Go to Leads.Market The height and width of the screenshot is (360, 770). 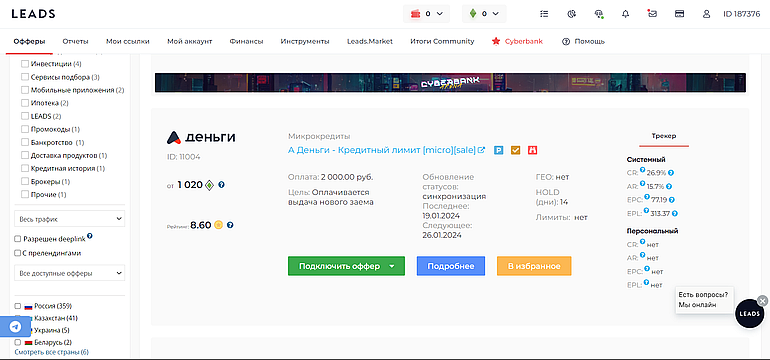[370, 41]
